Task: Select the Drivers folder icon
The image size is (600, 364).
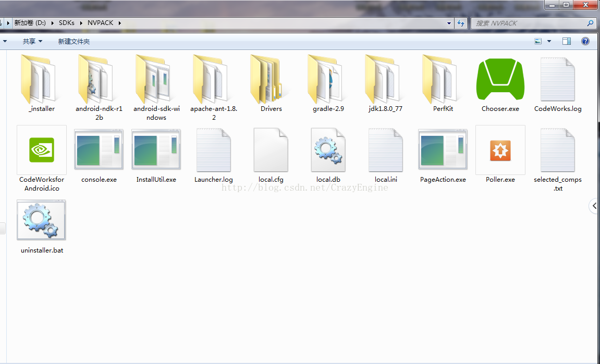Action: (x=267, y=79)
